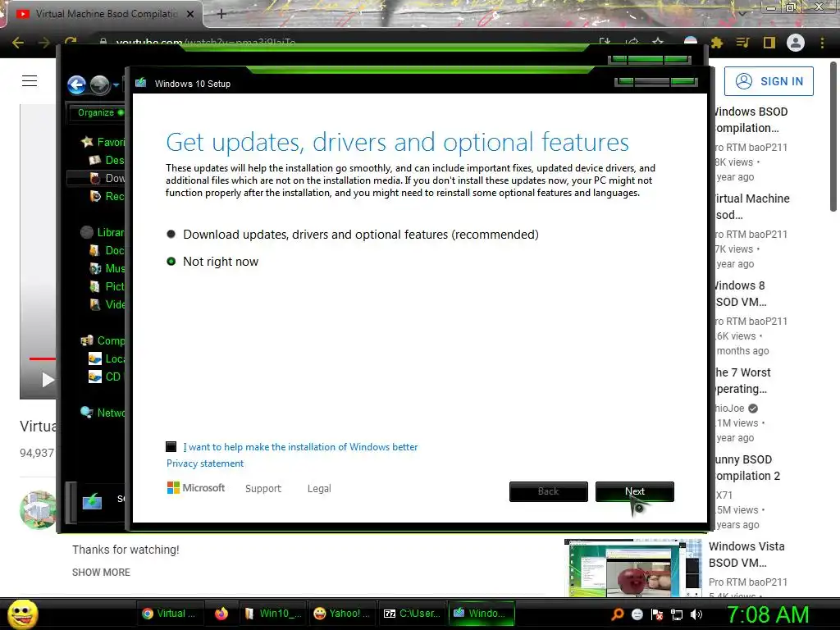Switch to Chrome Virtual taskbar item

tap(169, 614)
